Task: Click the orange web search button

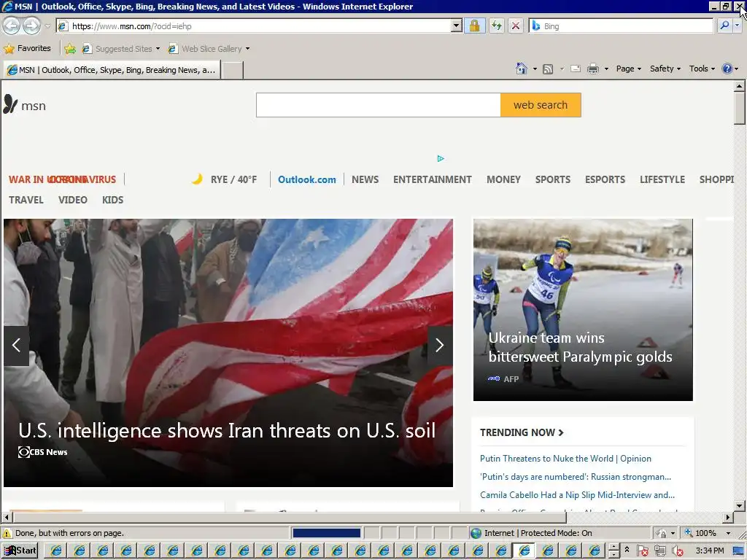Action: [x=541, y=105]
